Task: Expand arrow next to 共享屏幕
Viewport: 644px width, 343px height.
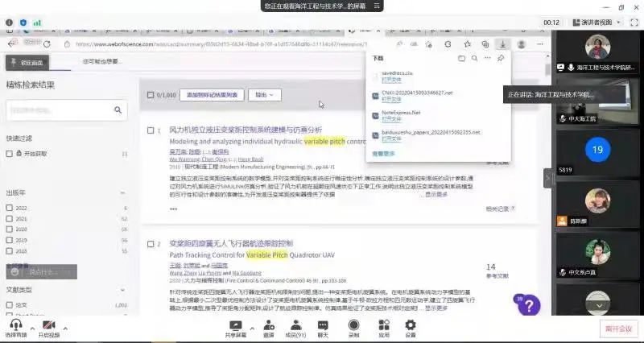Action: (x=252, y=328)
